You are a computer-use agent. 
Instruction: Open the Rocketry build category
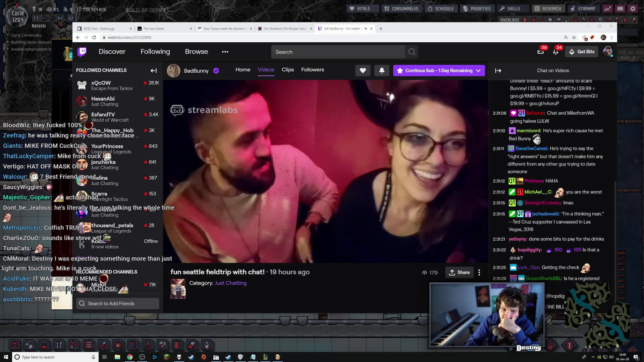pos(207,345)
